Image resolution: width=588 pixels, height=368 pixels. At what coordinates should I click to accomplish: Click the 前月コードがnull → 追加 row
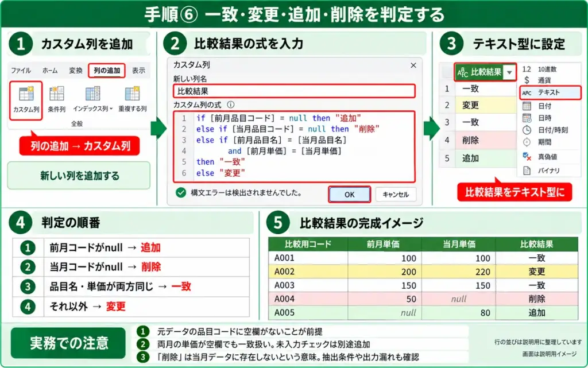(131, 247)
